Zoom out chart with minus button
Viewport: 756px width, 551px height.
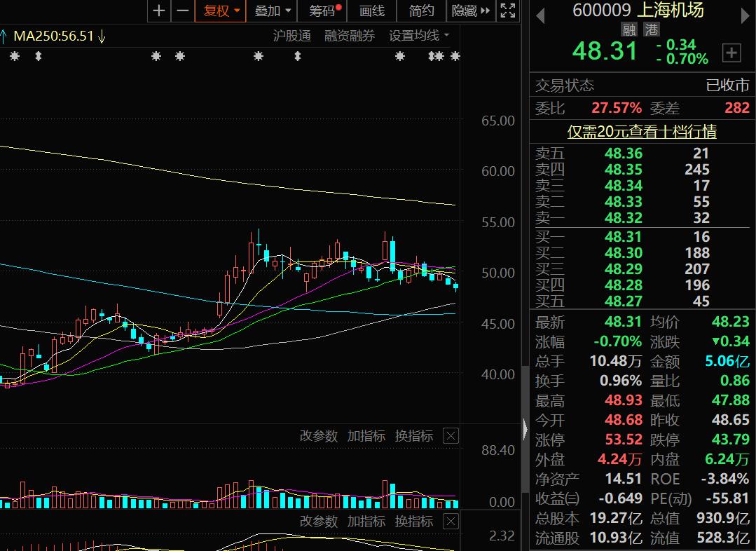point(183,11)
